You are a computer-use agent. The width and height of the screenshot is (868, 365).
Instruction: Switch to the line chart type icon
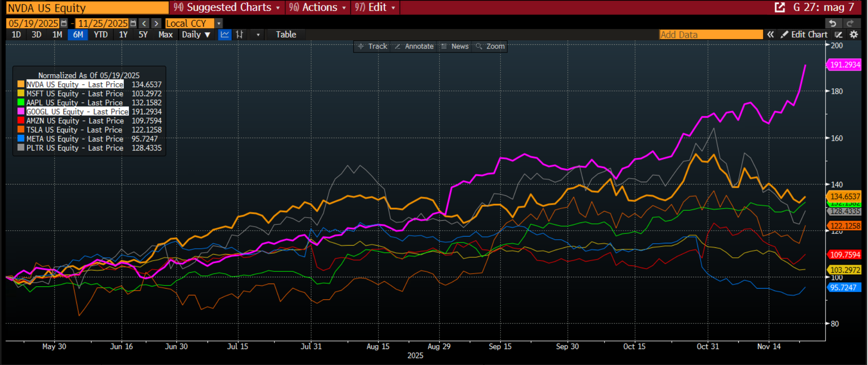[x=225, y=34]
